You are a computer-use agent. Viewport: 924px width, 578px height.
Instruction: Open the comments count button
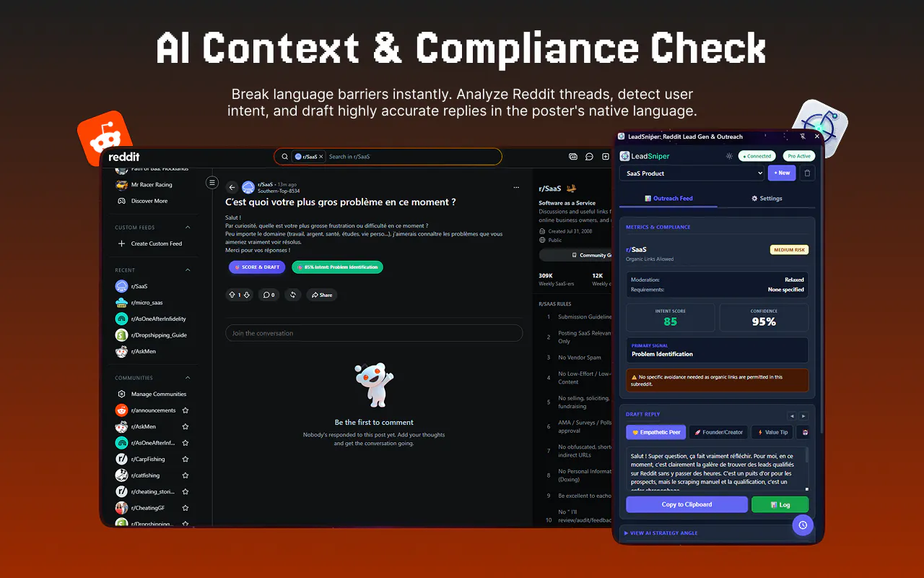coord(269,295)
